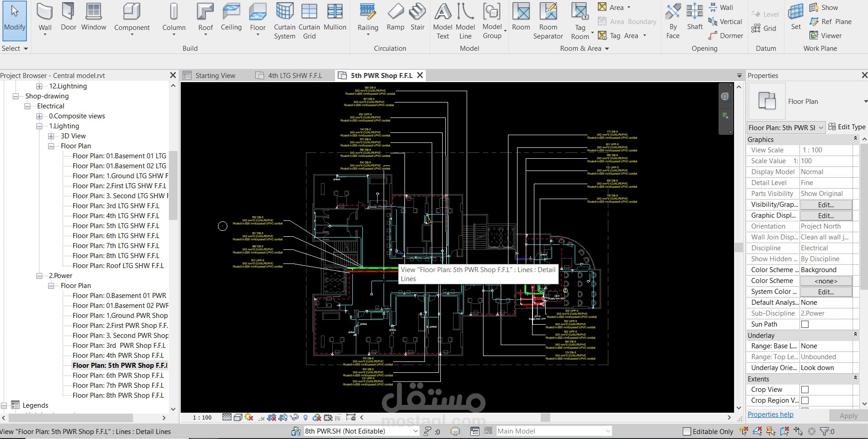Select the Component tool
Image resolution: width=868 pixels, height=439 pixels.
point(132,18)
